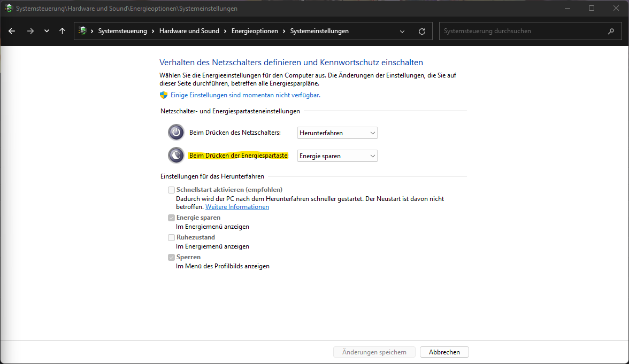Click the search magnifier icon
This screenshot has width=629, height=364.
tap(611, 31)
